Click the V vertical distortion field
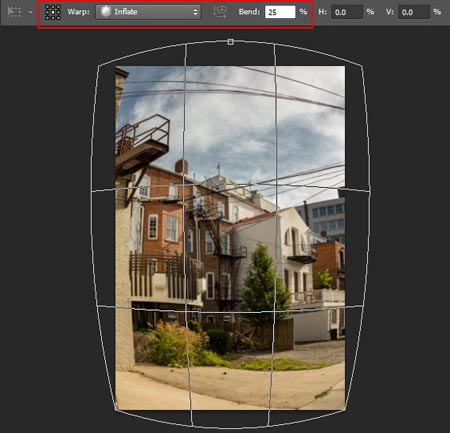Screen dimensions: 450x433 pyautogui.click(x=414, y=12)
